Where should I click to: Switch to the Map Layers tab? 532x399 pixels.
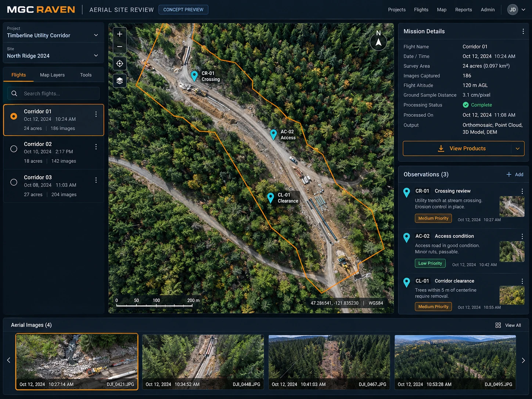coord(52,75)
